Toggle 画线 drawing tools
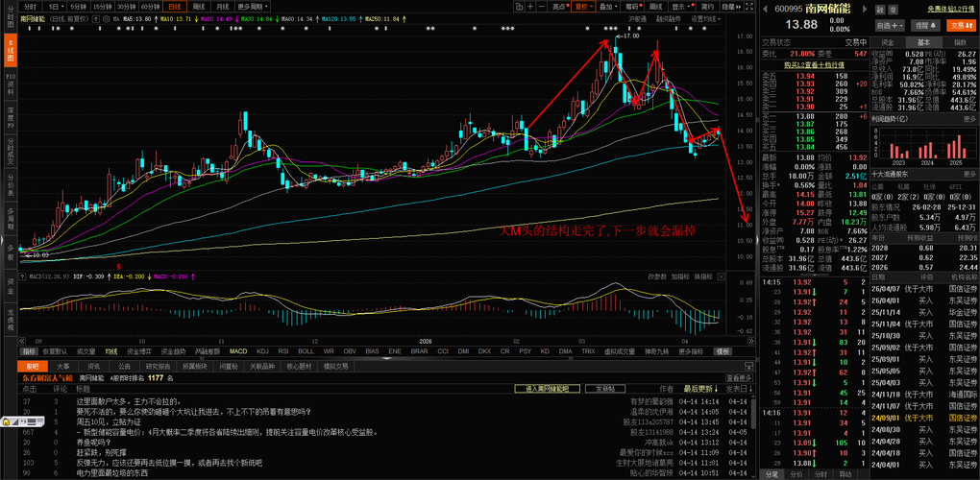This screenshot has height=480, width=980. [655, 7]
